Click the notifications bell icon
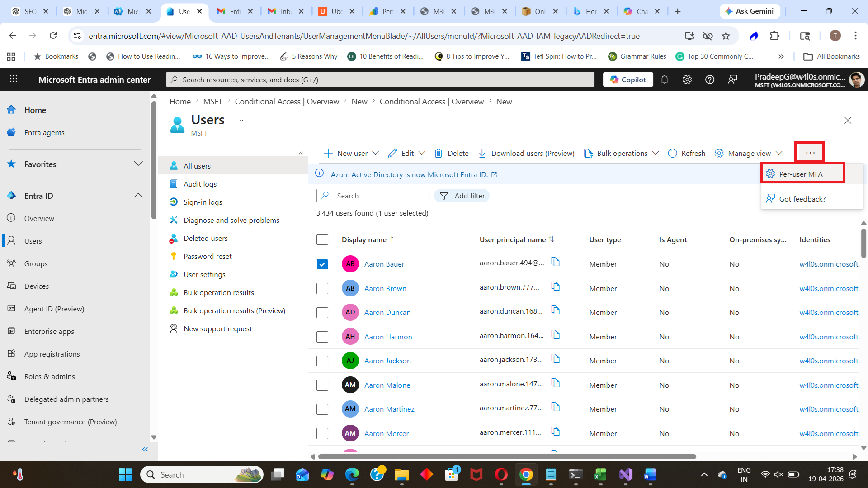This screenshot has height=488, width=868. point(664,80)
